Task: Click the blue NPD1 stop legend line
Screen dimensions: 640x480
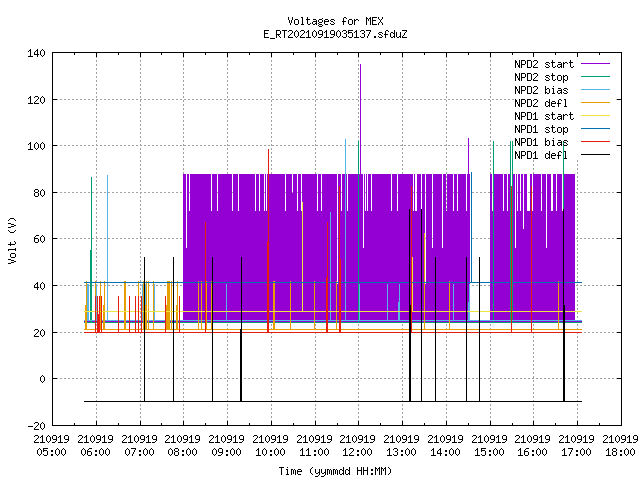Action: tap(595, 129)
